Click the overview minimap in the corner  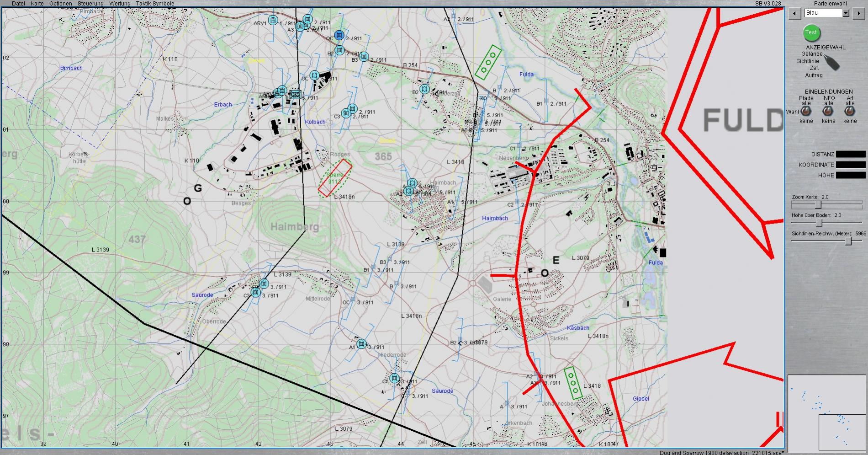coord(826,412)
